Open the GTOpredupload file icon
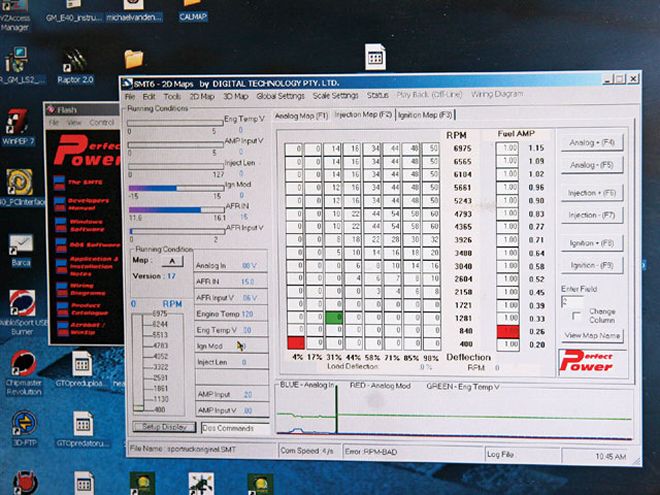Viewport: 660px width, 495px height. click(x=81, y=370)
